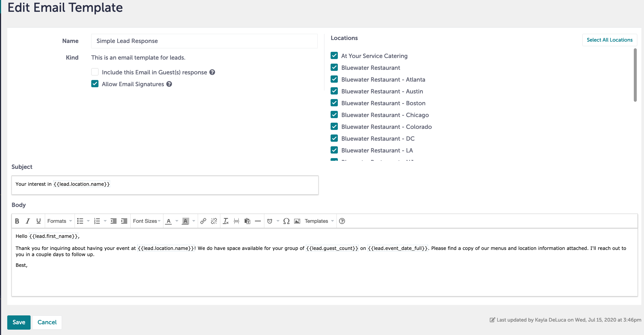Toggle bold formatting in body toolbar
Viewport: 644px width, 335px height.
[x=17, y=221]
